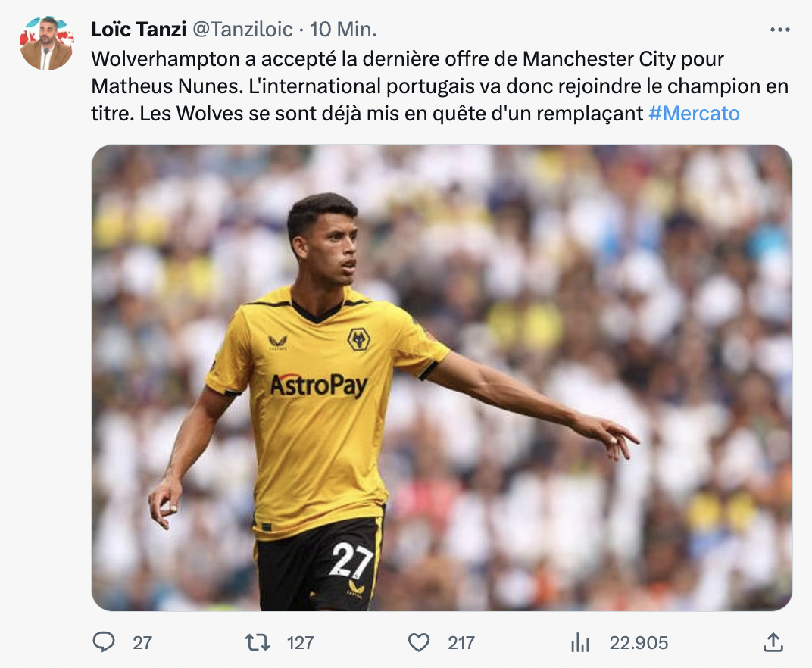Retweet the Matheus Nunes post

point(258,643)
